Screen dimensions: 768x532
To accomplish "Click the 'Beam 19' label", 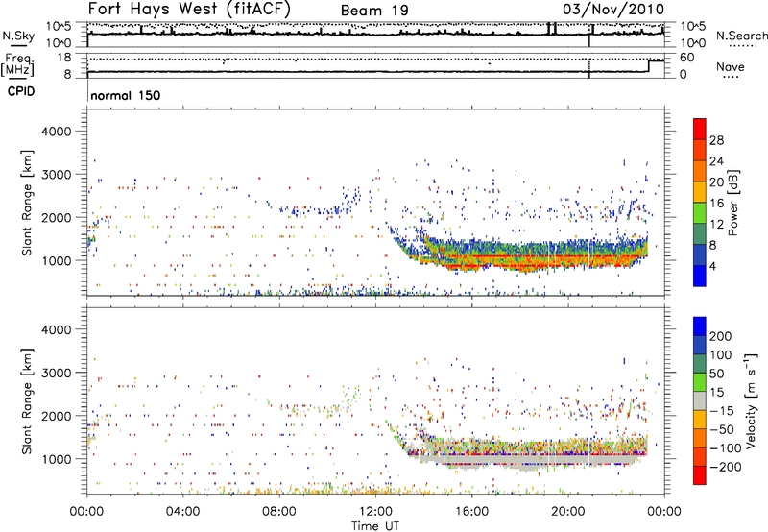I will 374,11.
